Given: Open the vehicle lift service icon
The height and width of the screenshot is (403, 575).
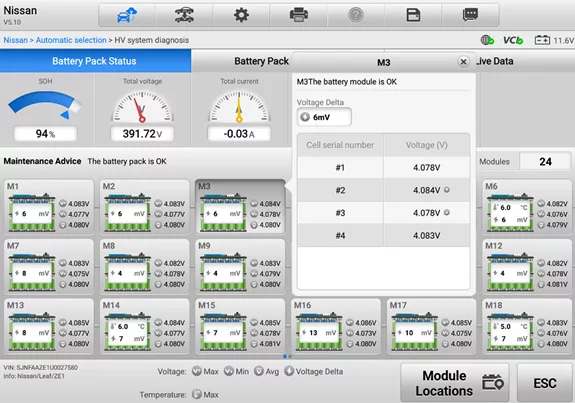Looking at the screenshot, I should pos(184,15).
